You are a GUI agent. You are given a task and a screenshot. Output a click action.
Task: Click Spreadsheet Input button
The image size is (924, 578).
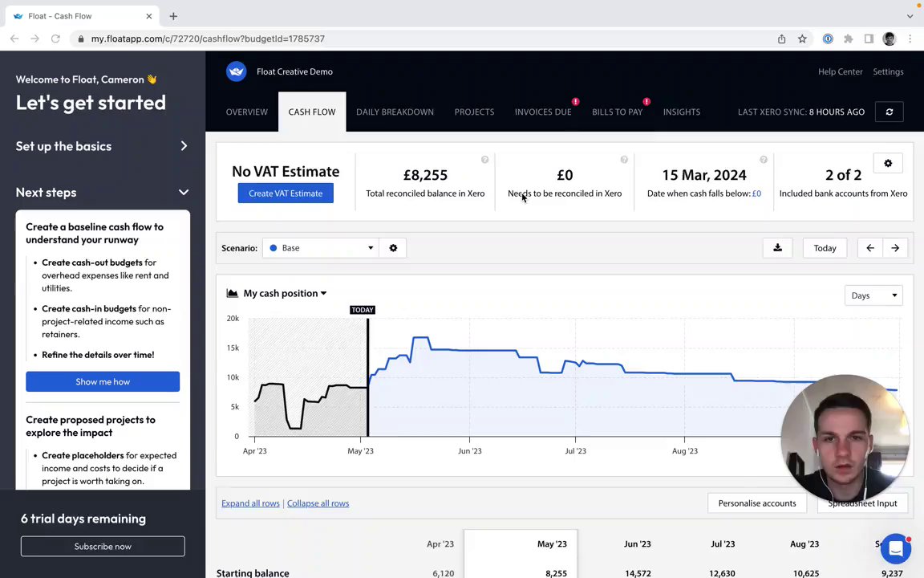click(x=863, y=503)
